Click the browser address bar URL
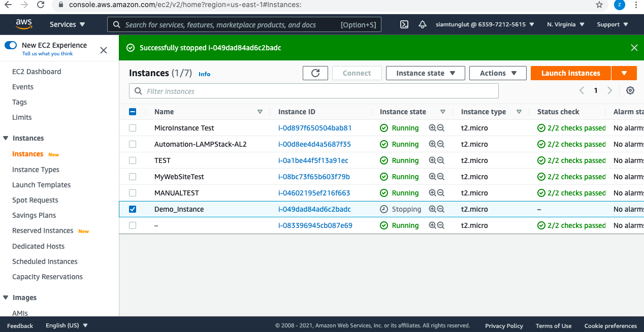Image resolution: width=644 pixels, height=332 pixels. pos(185,5)
